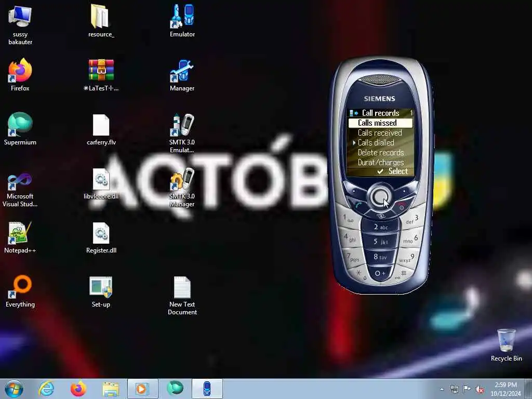Open the Everything search shortcut
The image size is (532, 399).
point(20,291)
